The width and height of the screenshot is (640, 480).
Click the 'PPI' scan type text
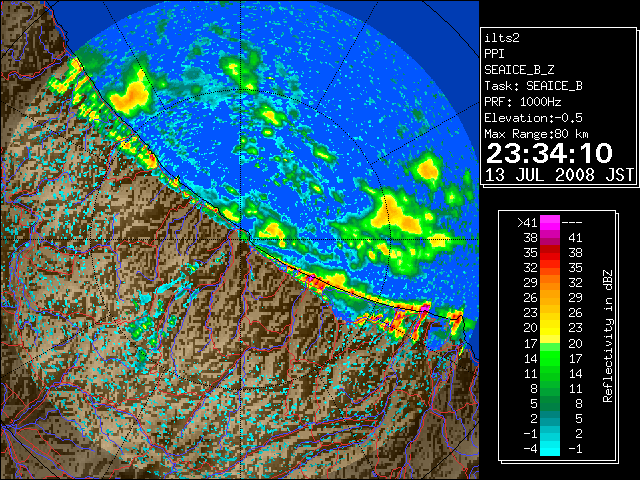pyautogui.click(x=494, y=54)
